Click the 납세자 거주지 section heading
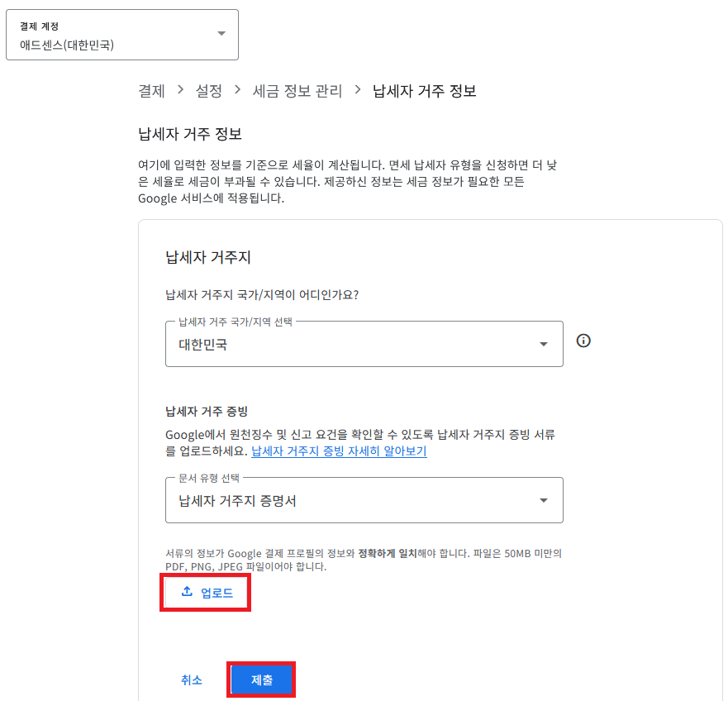The image size is (728, 701). 208,257
